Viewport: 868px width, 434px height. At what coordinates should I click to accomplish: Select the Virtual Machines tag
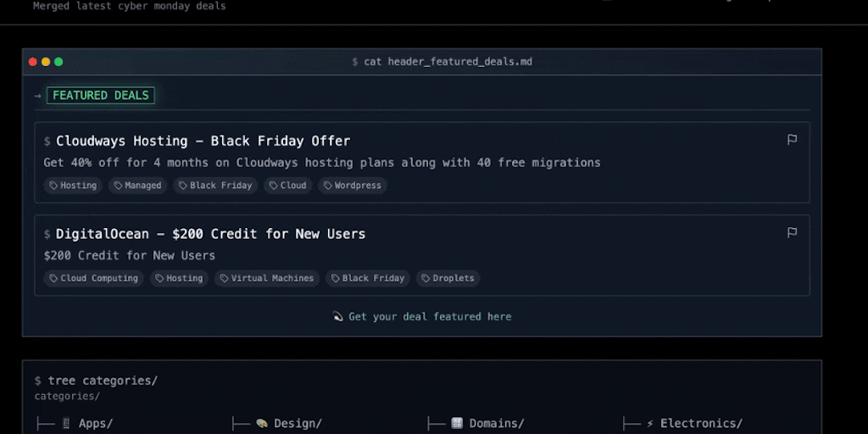tap(267, 278)
